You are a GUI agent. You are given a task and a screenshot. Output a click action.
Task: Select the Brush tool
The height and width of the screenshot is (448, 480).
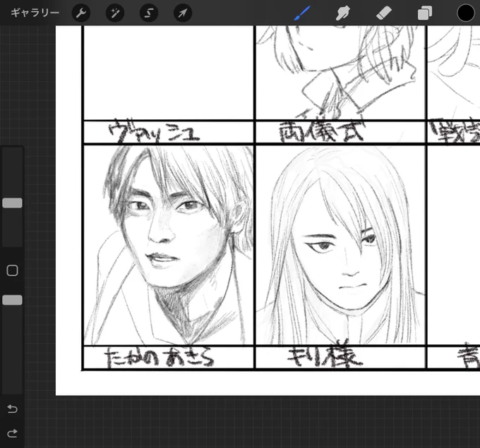pyautogui.click(x=302, y=13)
